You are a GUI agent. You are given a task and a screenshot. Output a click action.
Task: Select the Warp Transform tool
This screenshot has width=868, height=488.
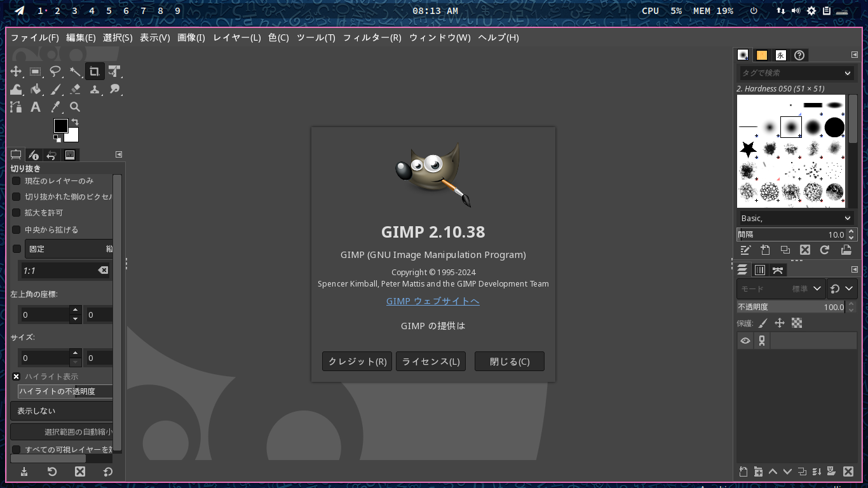pos(17,90)
